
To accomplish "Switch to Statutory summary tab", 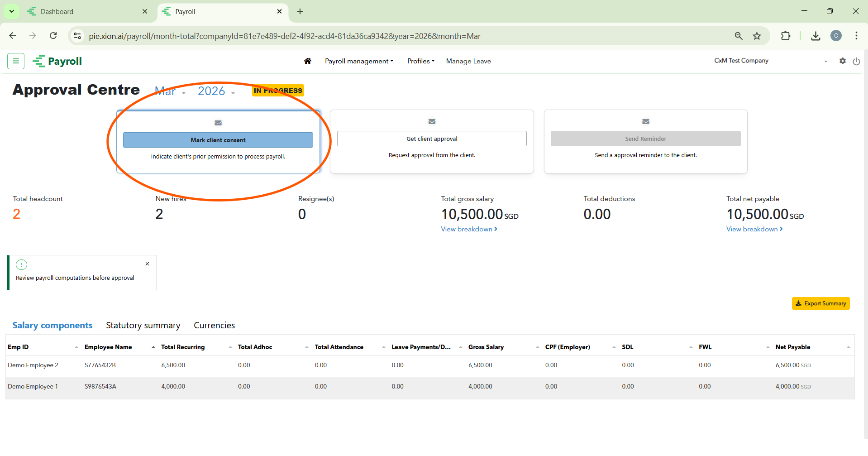I will 143,325.
